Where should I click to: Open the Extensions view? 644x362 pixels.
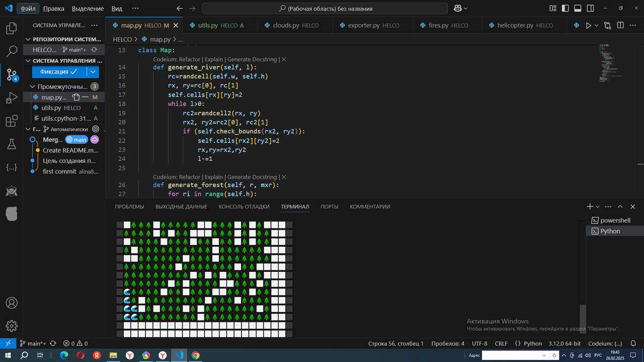[x=11, y=121]
